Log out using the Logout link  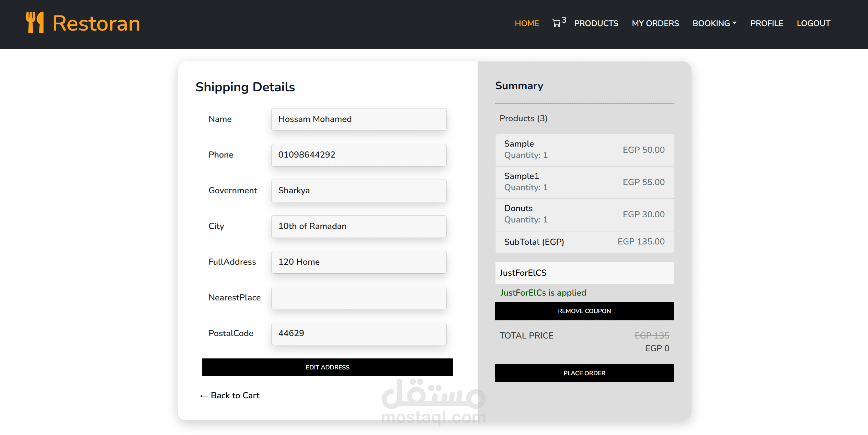(x=813, y=23)
